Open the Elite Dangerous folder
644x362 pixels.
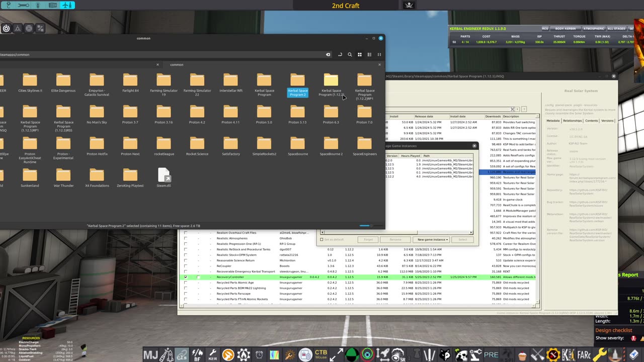tap(63, 83)
